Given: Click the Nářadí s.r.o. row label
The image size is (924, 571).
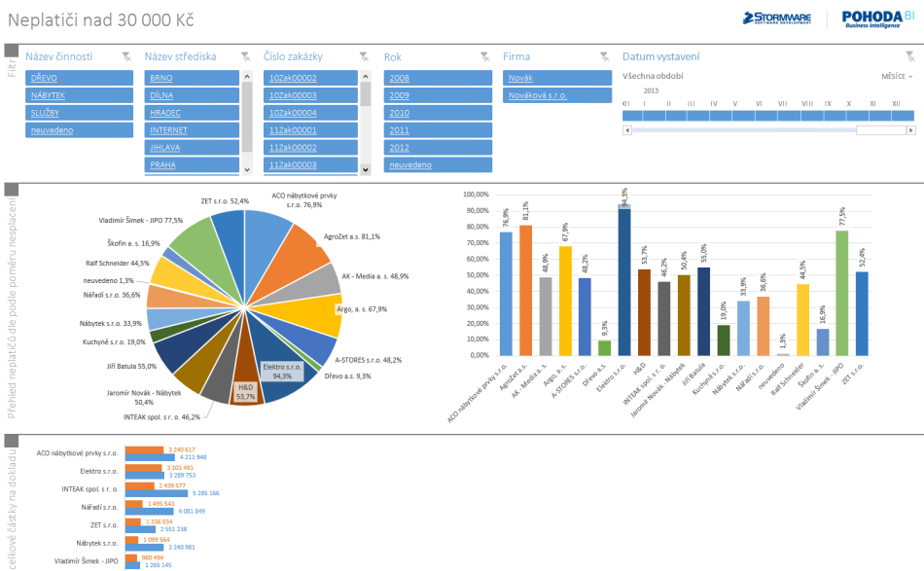Looking at the screenshot, I should tap(99, 508).
